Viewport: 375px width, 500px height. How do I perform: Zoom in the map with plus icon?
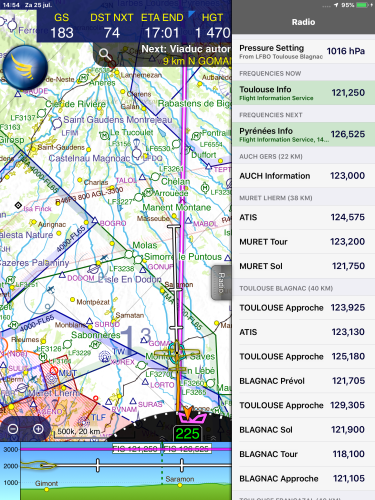point(38,429)
